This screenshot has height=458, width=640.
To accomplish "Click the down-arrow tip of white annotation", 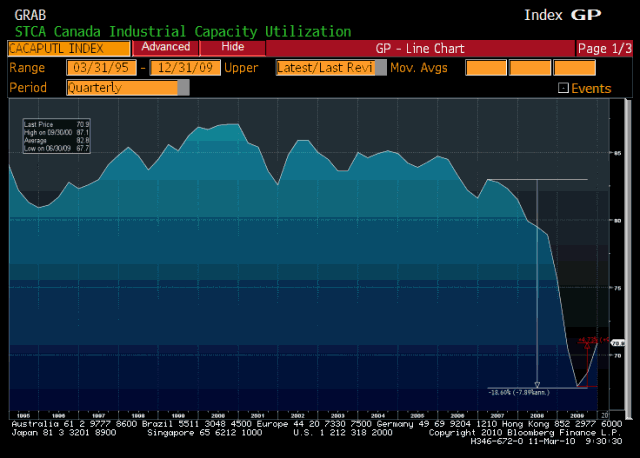I will (x=537, y=384).
